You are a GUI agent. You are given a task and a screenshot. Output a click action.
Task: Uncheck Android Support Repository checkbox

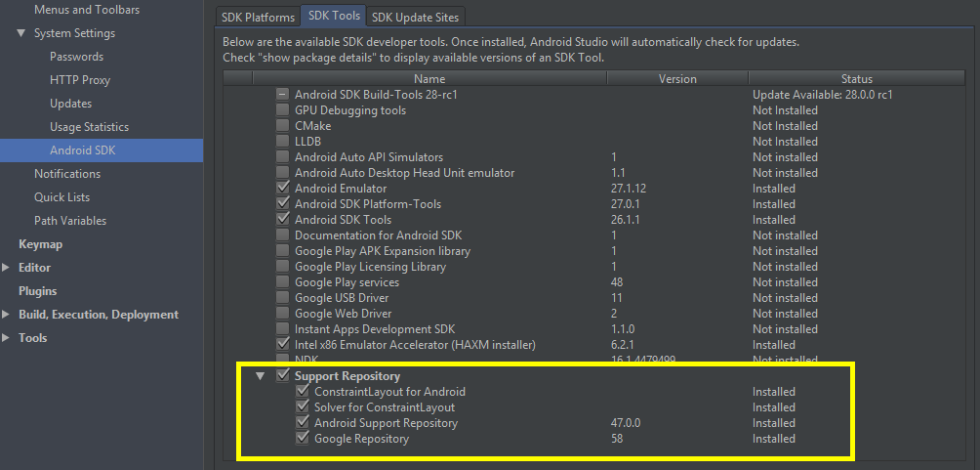pyautogui.click(x=304, y=422)
